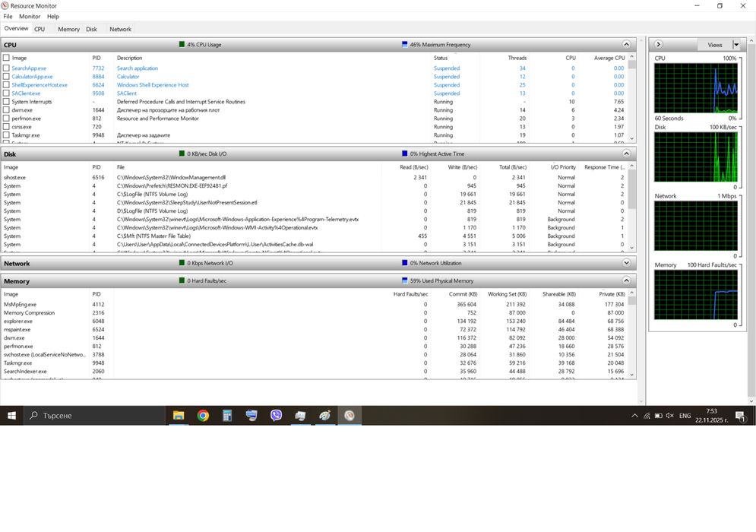Open the Calculator taskbar icon
Image resolution: width=756 pixels, height=532 pixels.
pos(227,415)
